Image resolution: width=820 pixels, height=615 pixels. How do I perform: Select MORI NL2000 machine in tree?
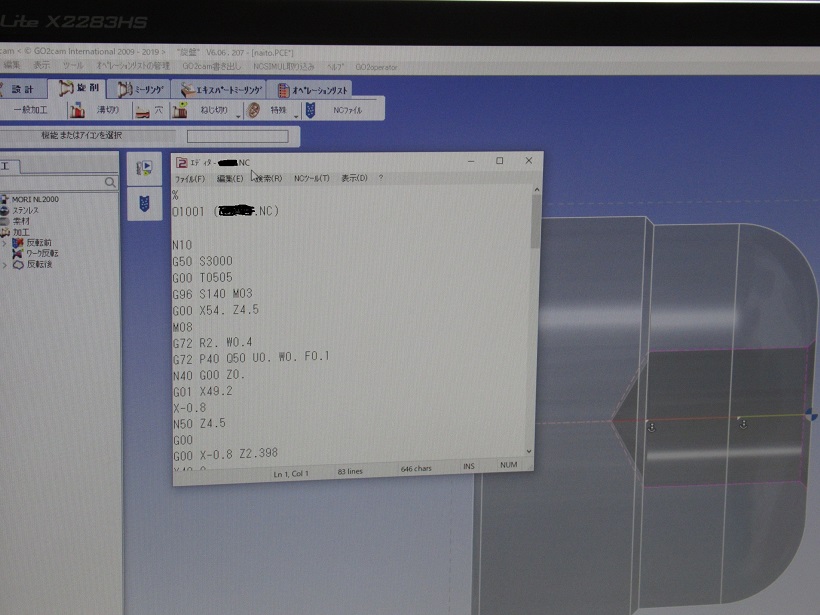[x=35, y=199]
